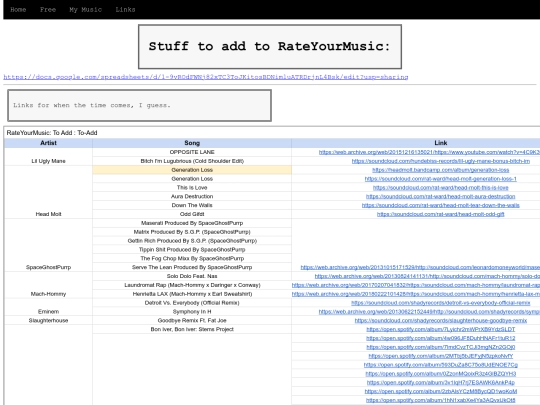Select the Down The Walls song cell
Viewport: 540px width, 405px height.
point(192,205)
